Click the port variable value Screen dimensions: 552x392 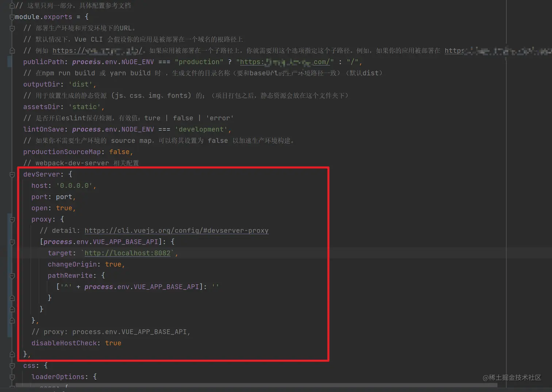[x=64, y=197]
